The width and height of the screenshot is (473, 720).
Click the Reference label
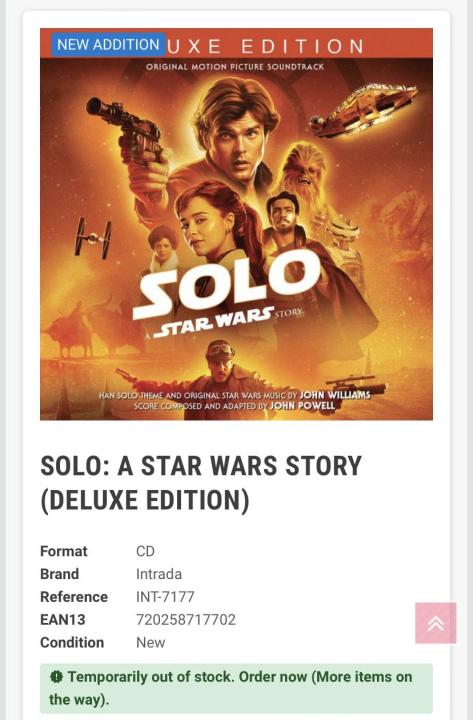pos(74,596)
